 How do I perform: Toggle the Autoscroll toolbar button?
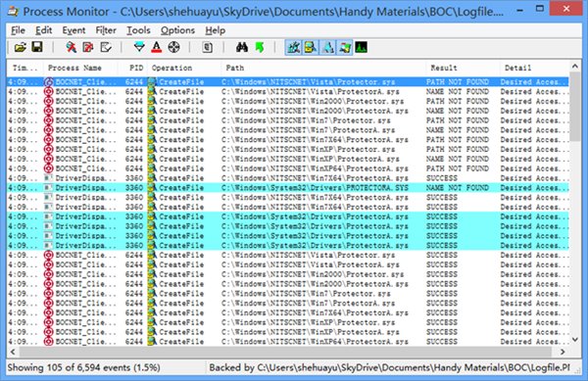[x=88, y=47]
